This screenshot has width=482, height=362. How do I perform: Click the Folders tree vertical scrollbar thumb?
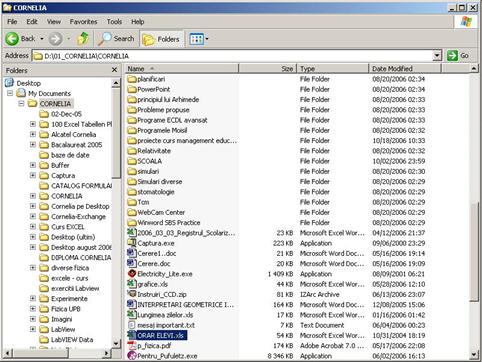tap(116, 133)
